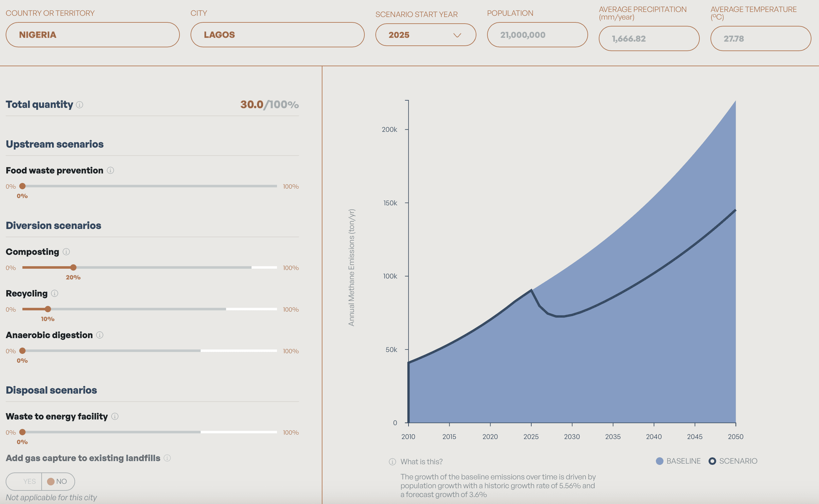Click the Population input field

click(x=537, y=35)
